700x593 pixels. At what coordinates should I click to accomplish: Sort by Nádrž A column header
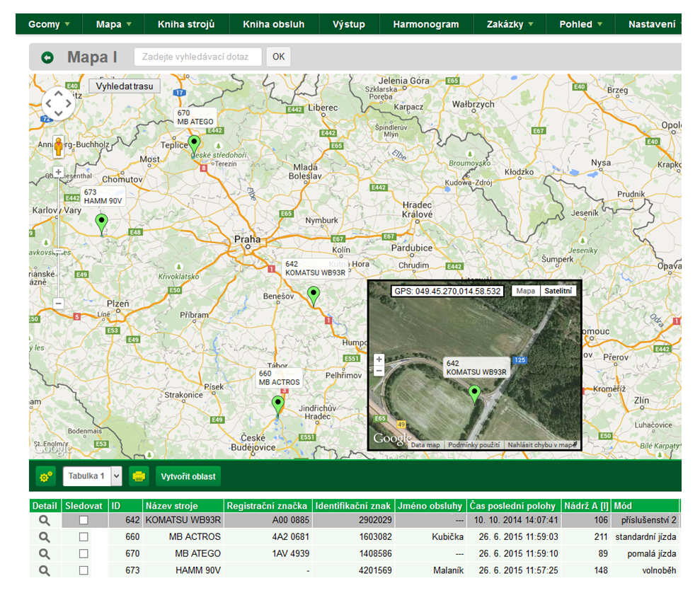tap(585, 506)
